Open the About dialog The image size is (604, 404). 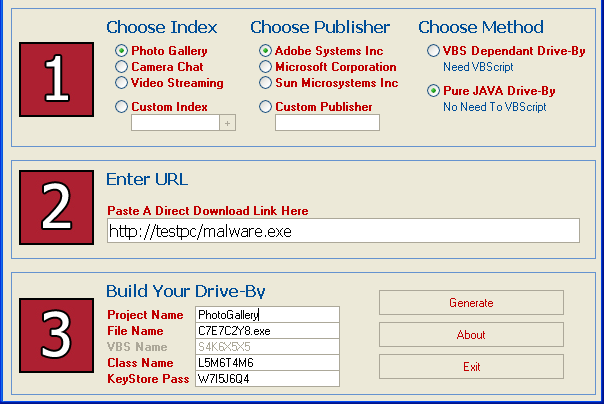(471, 335)
